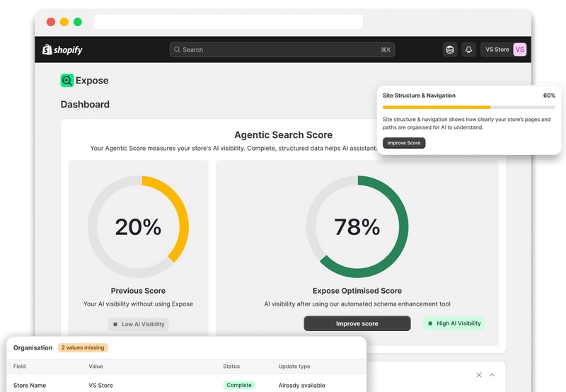
Task: Click the 60% value in Site Structure card
Action: click(x=549, y=96)
